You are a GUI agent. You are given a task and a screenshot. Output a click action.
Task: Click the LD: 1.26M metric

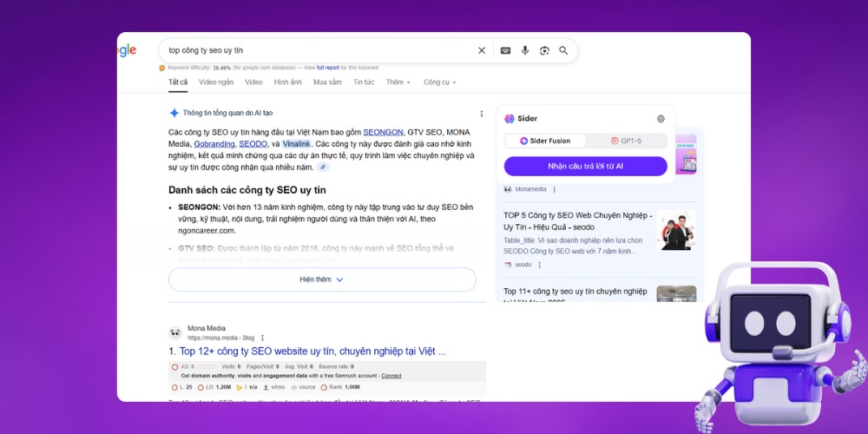(x=214, y=387)
